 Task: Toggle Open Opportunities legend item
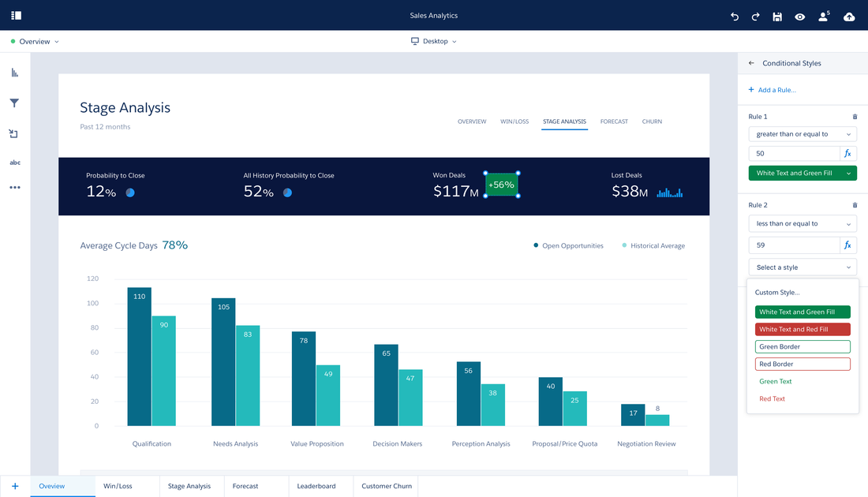coord(568,245)
